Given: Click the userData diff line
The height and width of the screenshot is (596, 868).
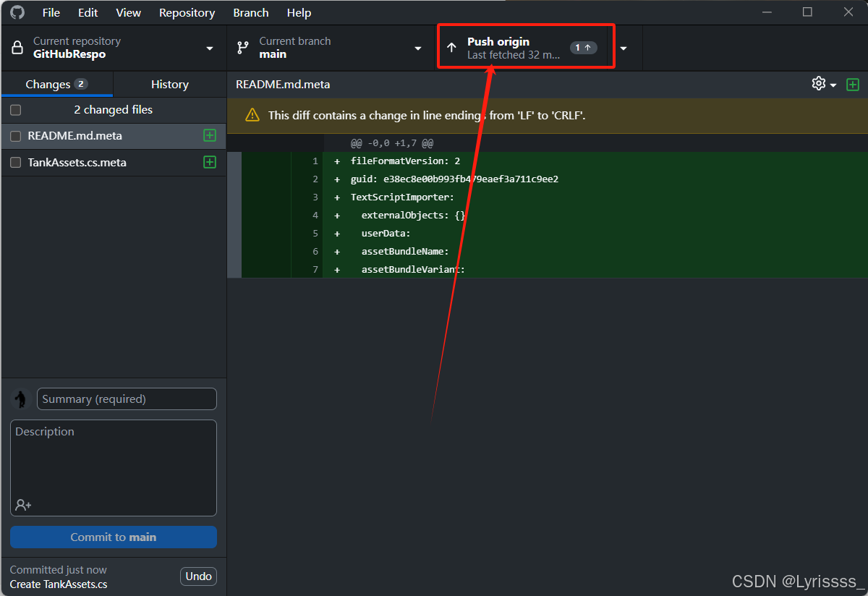Looking at the screenshot, I should coord(386,234).
